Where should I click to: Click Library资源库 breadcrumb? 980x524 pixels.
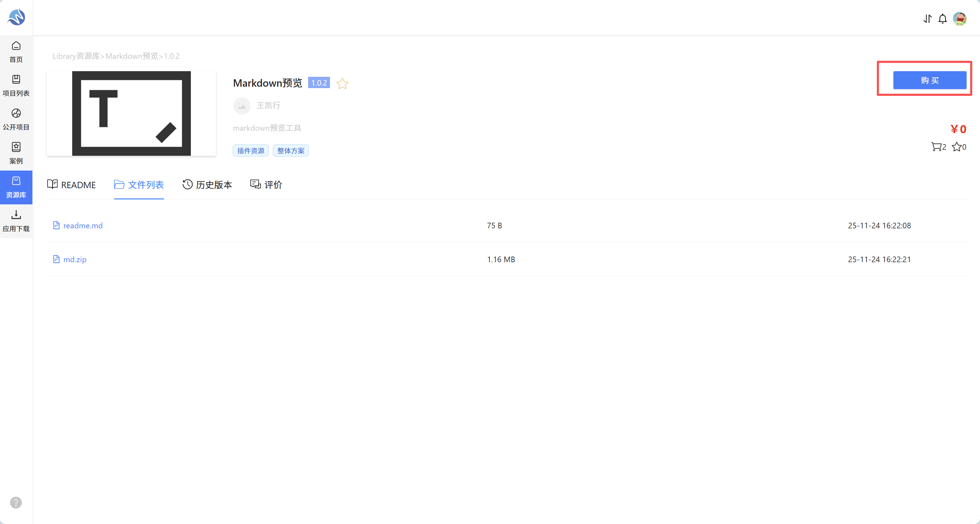click(76, 56)
